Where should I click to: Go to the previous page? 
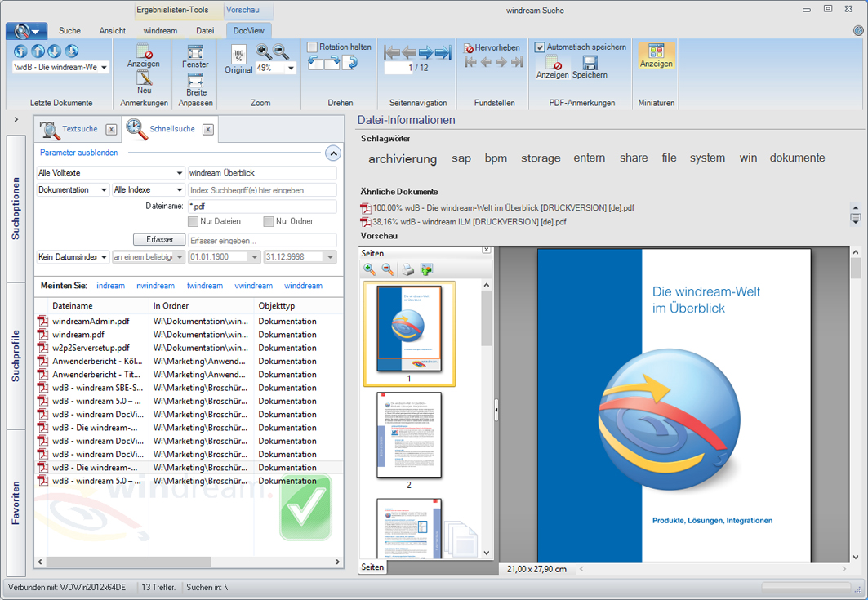pyautogui.click(x=409, y=52)
